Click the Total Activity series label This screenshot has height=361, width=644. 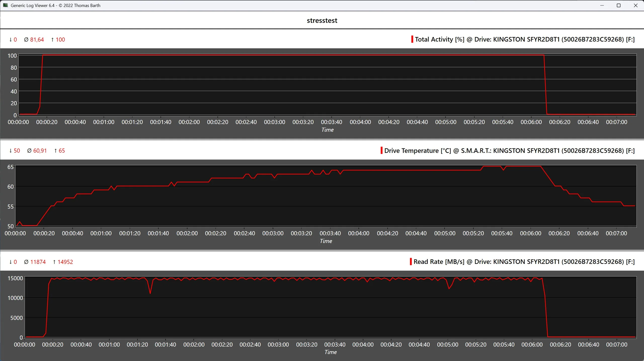click(x=525, y=39)
